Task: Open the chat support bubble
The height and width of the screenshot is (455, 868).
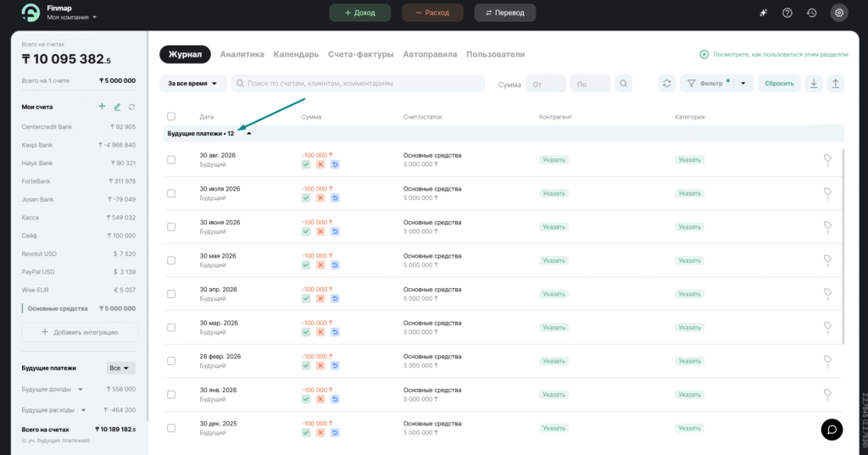Action: click(832, 429)
